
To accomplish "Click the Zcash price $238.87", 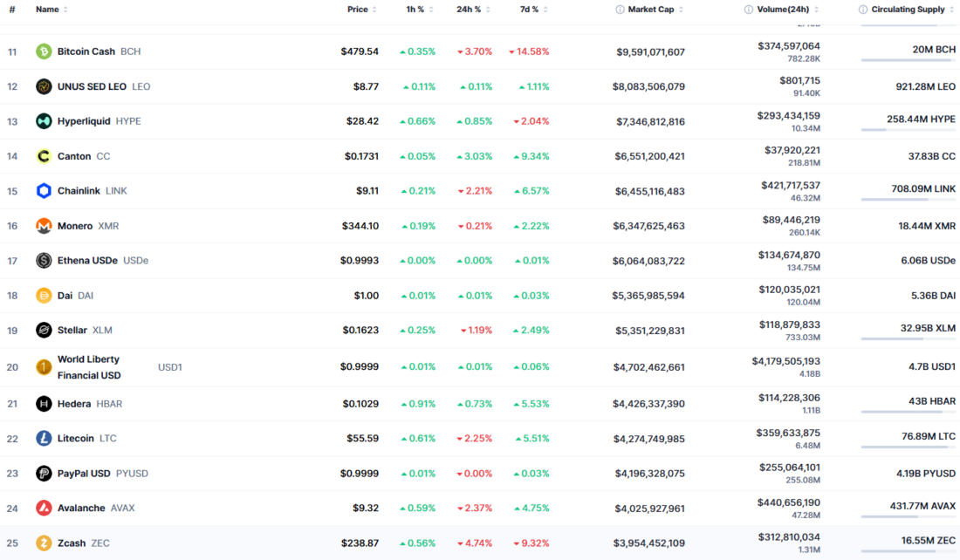I will coord(360,543).
